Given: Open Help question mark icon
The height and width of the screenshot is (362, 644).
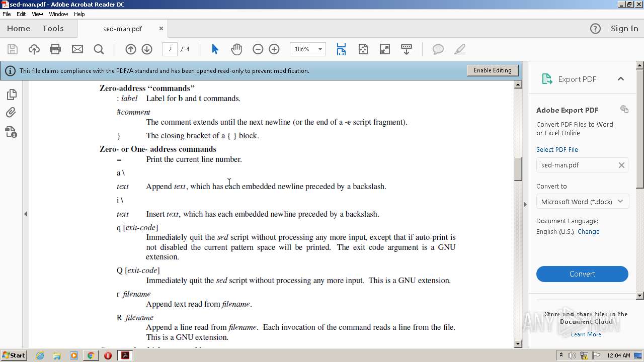Looking at the screenshot, I should [x=595, y=29].
